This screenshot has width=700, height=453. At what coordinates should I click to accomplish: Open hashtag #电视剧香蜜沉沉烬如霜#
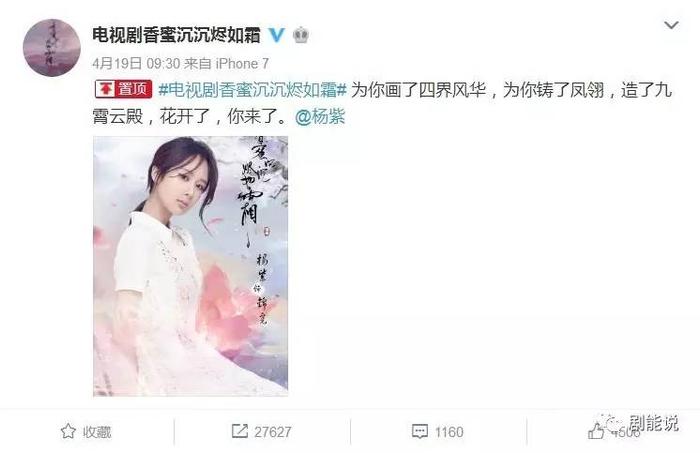tap(253, 90)
